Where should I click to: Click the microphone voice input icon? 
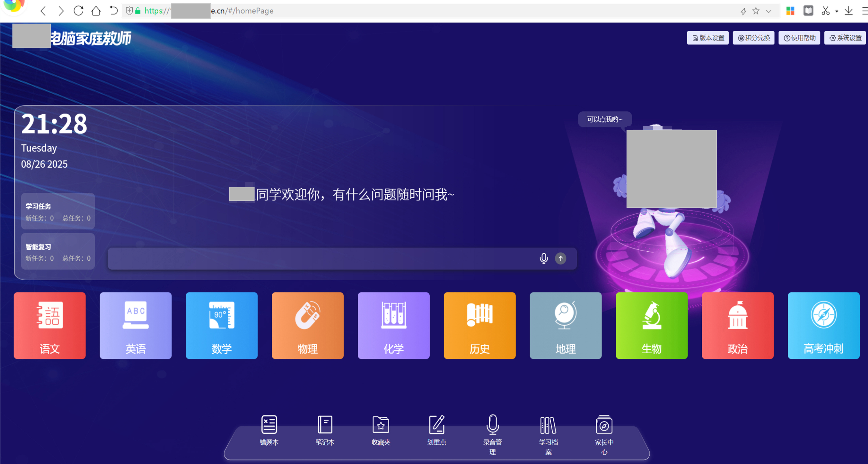tap(543, 258)
